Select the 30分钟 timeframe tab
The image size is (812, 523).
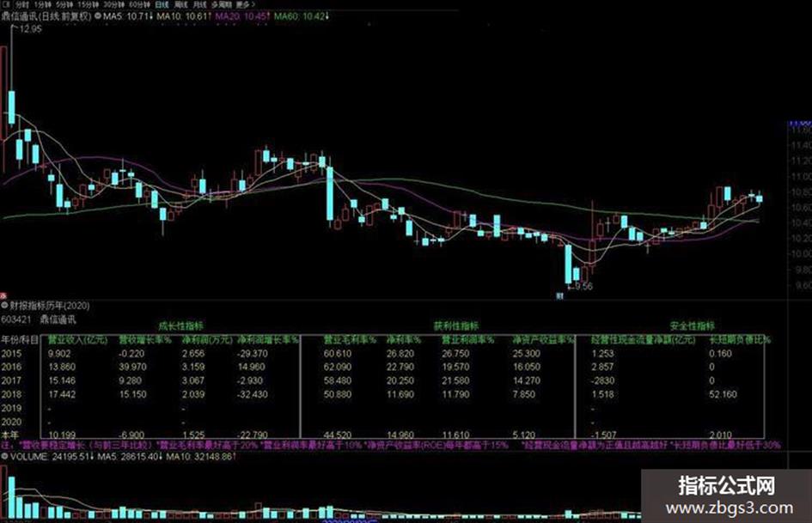113,4
